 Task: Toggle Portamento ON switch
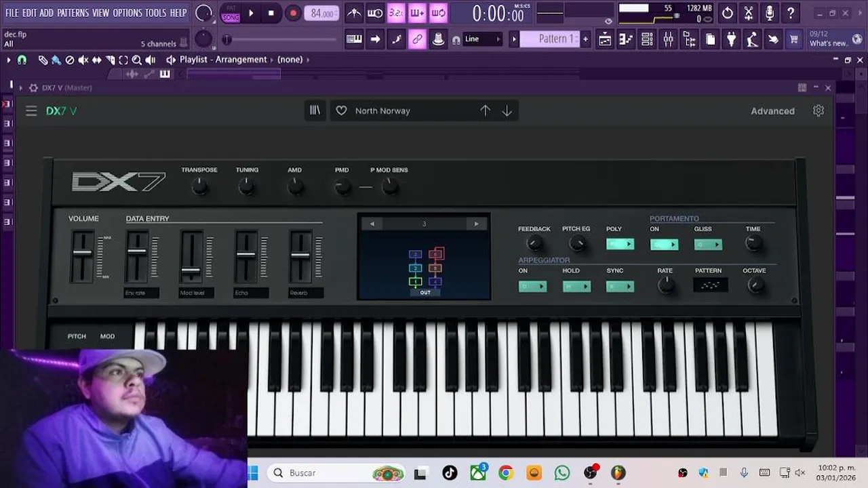[x=664, y=245]
